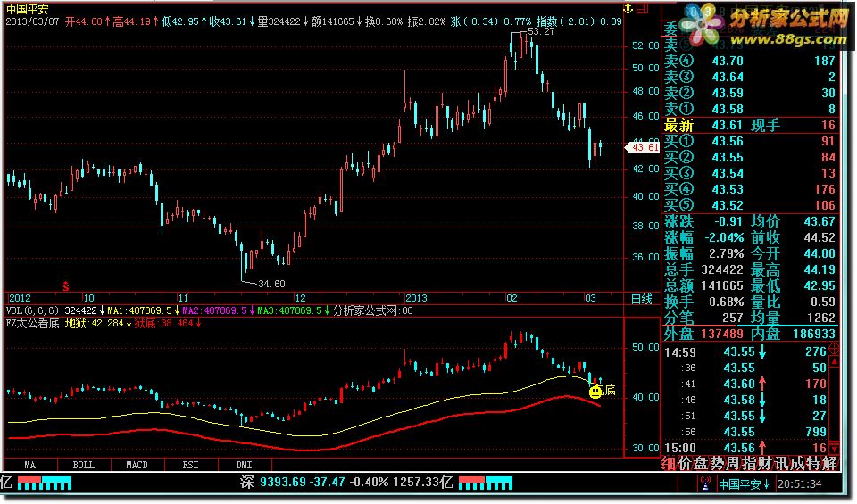Select the 盘 tab in the side panel

point(701,464)
